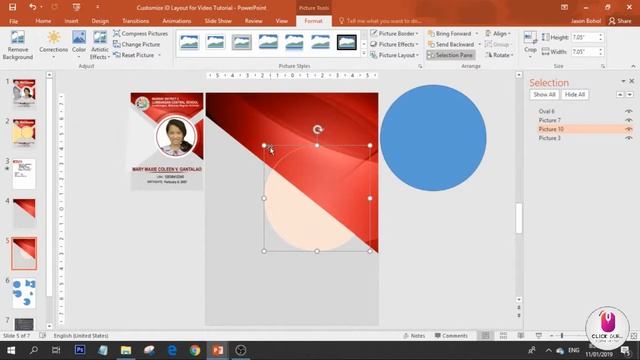Save the presentation with the disk icon

(12, 7)
